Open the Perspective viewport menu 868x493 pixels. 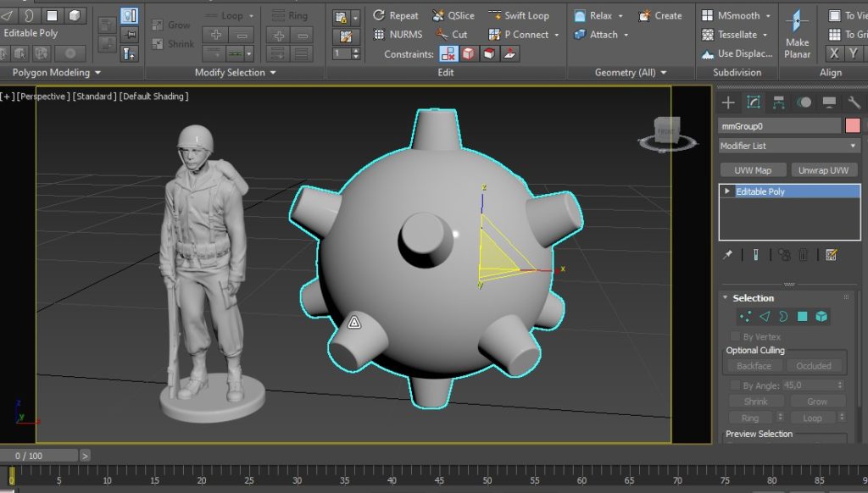(x=42, y=96)
